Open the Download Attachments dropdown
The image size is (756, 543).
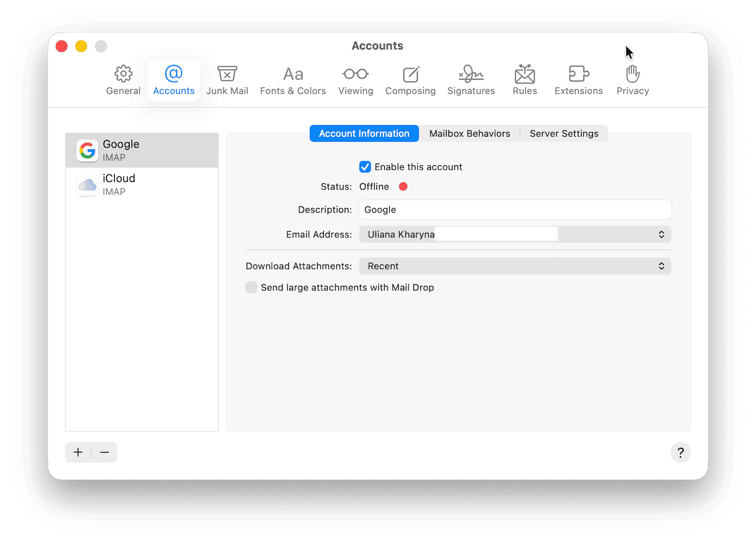661,266
